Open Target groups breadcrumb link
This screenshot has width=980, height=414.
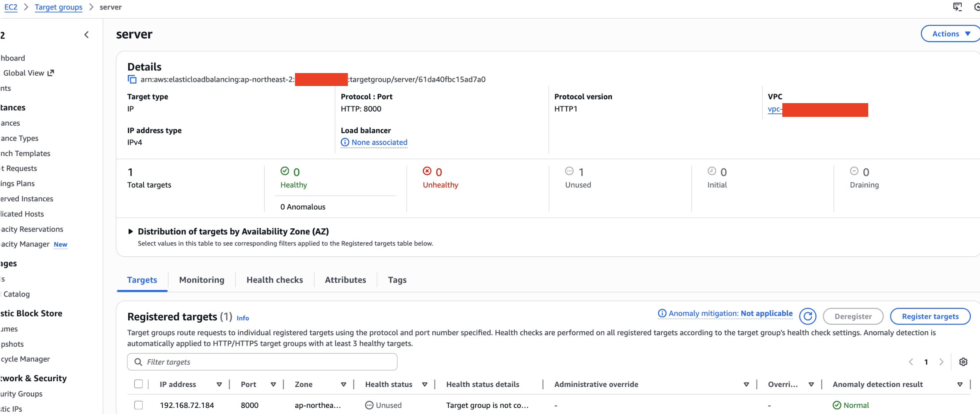(x=58, y=7)
